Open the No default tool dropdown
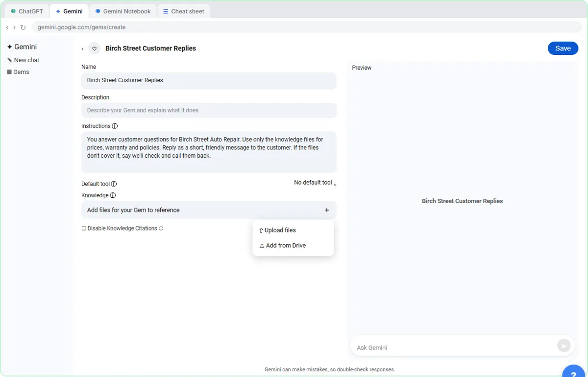588x377 pixels. point(315,183)
